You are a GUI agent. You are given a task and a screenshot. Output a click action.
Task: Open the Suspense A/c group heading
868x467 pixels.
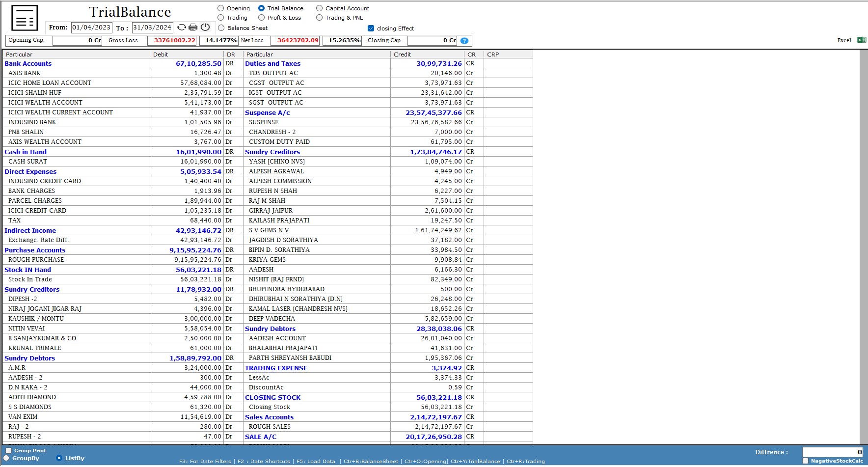click(268, 112)
